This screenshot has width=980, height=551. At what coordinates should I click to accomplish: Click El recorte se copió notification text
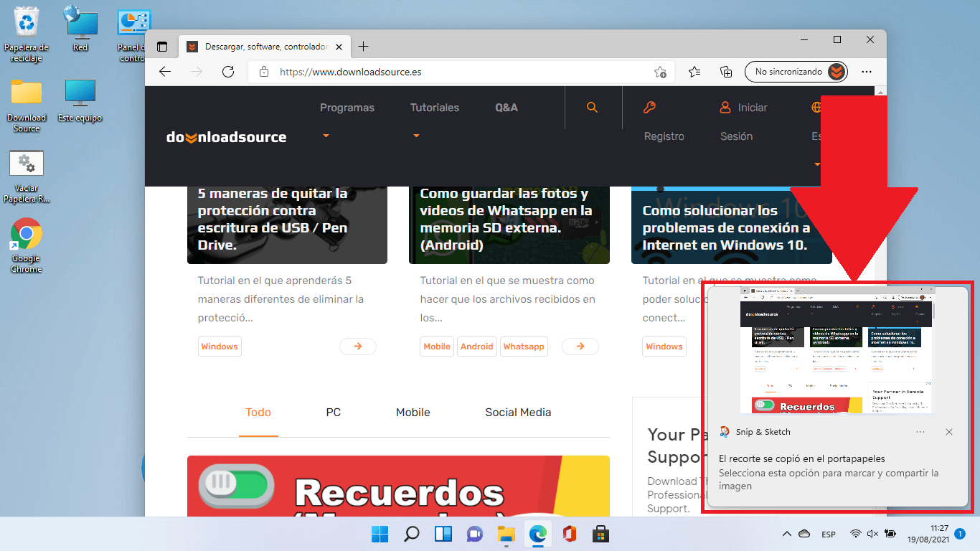click(x=802, y=458)
